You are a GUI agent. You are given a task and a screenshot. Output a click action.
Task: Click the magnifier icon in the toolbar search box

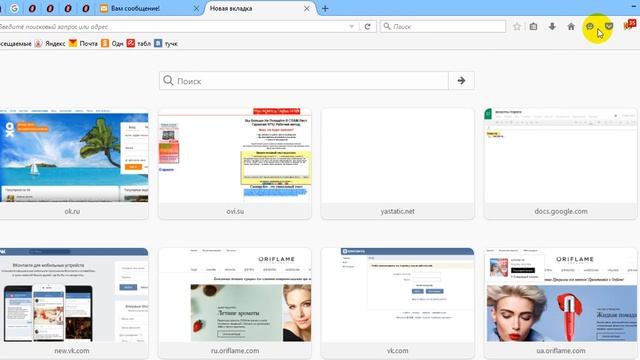tap(387, 27)
